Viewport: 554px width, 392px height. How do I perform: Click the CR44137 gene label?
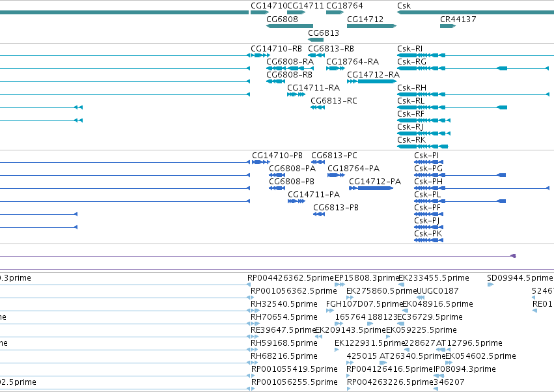point(458,19)
